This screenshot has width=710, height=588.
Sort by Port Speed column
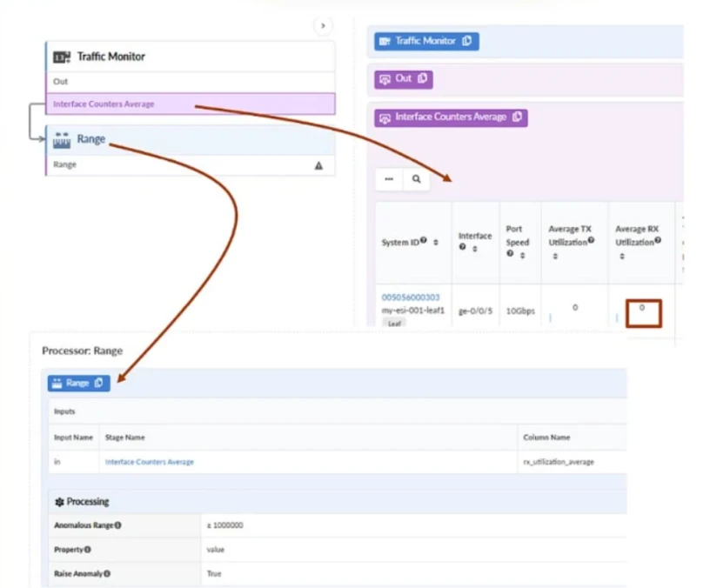(x=522, y=256)
